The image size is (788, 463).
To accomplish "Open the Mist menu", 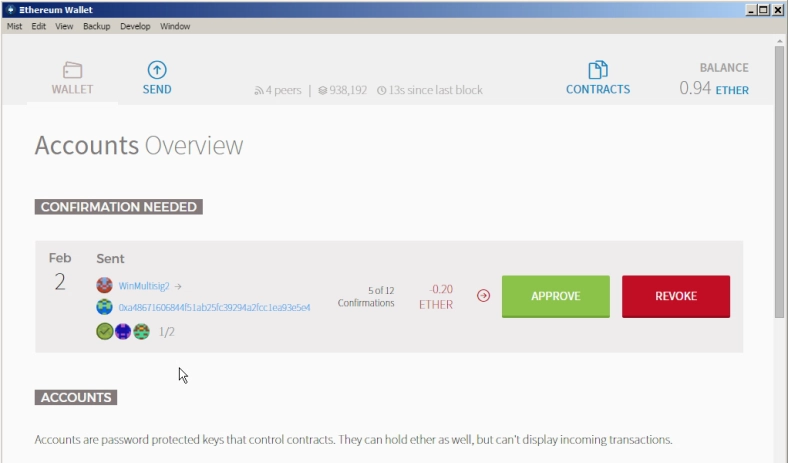I will pos(14,26).
